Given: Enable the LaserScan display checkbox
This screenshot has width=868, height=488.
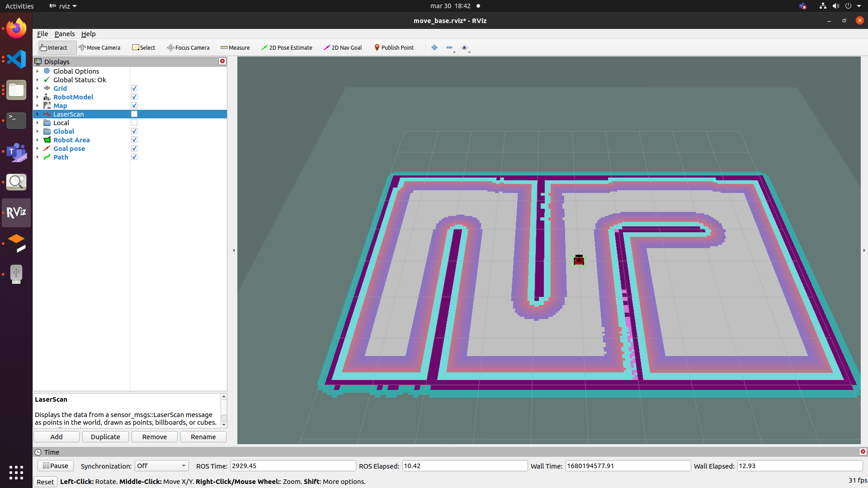Looking at the screenshot, I should point(134,114).
